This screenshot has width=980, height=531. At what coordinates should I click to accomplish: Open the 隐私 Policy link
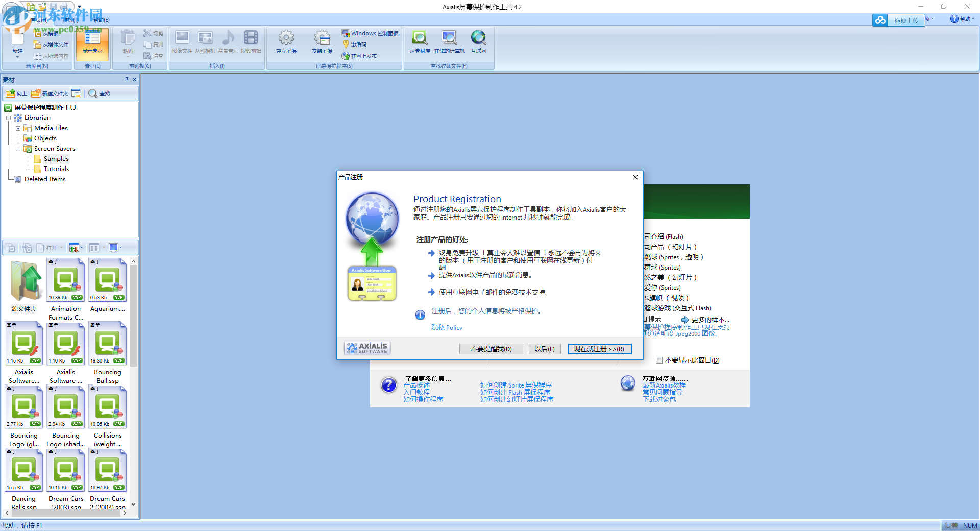tap(447, 327)
